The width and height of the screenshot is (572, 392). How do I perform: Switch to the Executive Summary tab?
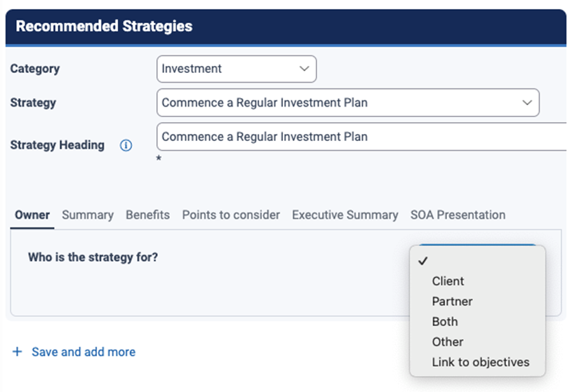coord(345,215)
